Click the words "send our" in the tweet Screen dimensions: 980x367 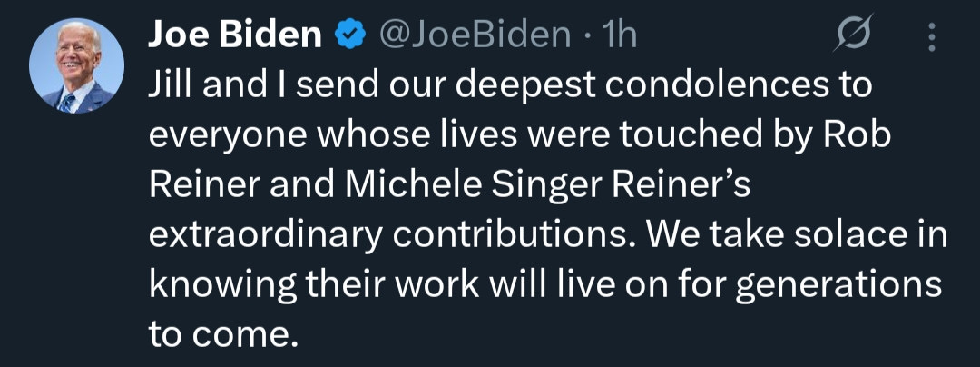[x=371, y=86]
